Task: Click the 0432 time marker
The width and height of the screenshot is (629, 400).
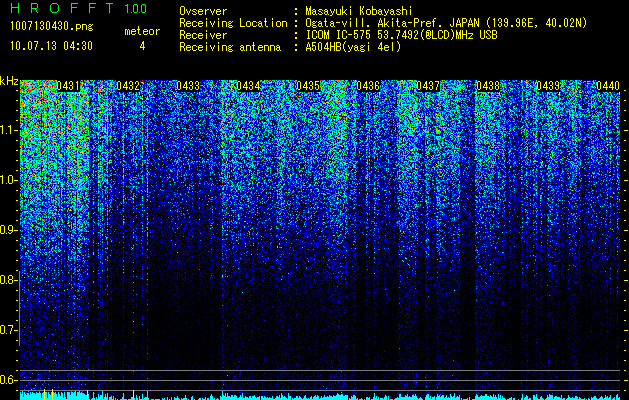Action: pyautogui.click(x=128, y=86)
